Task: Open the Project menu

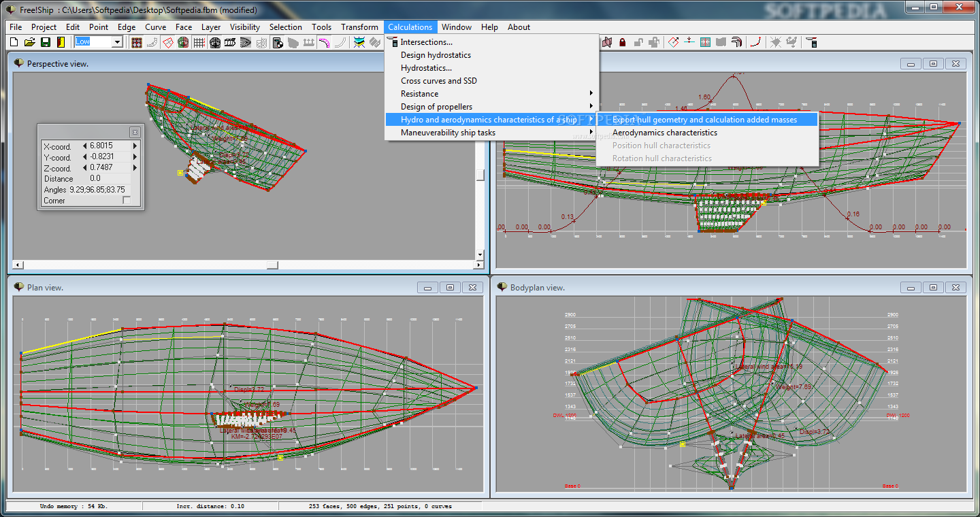Action: [44, 27]
